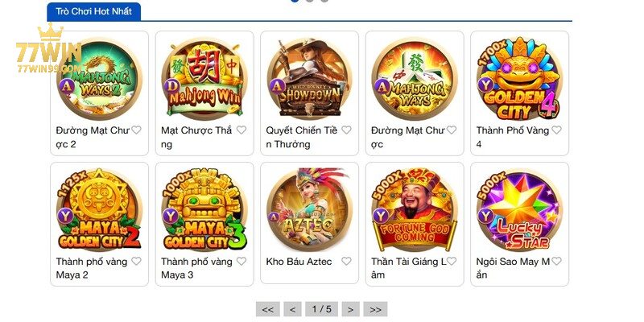Open the Wild Bounty Showdown game icon

click(x=310, y=78)
